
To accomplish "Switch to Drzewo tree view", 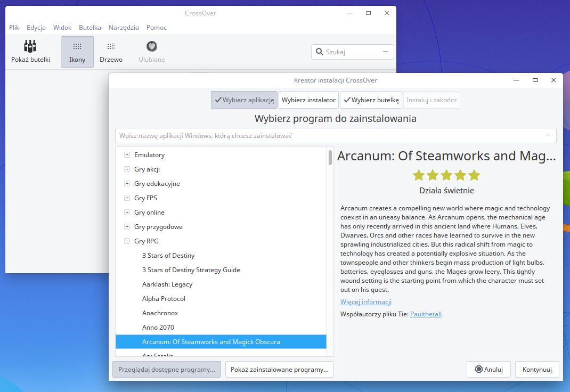I will tap(111, 52).
